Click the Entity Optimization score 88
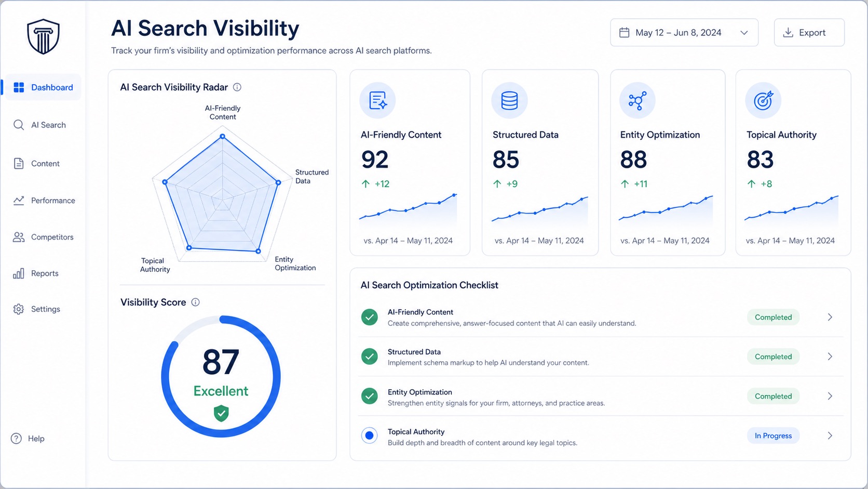The image size is (868, 489). pyautogui.click(x=633, y=160)
